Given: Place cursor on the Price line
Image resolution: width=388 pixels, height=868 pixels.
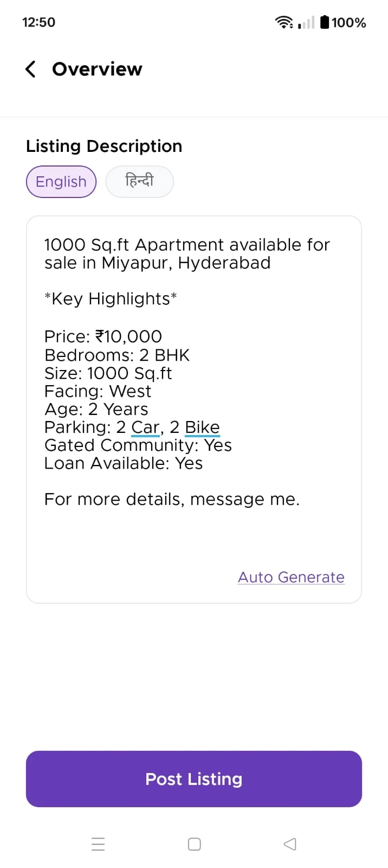Looking at the screenshot, I should pos(103,337).
